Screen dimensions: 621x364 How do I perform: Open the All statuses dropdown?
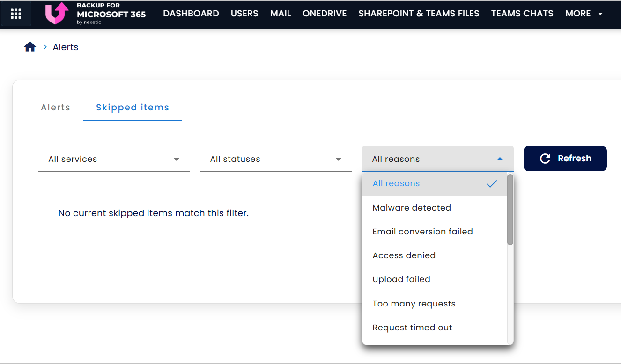276,159
